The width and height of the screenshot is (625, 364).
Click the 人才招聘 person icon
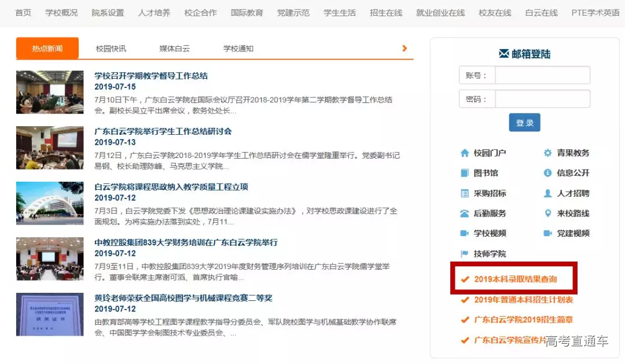pyautogui.click(x=547, y=193)
